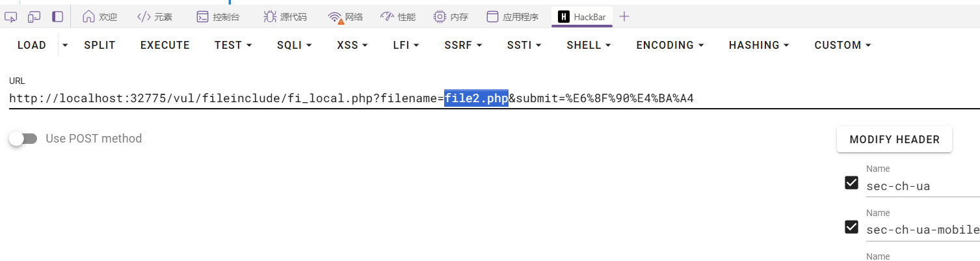The width and height of the screenshot is (980, 261).
Task: Switch to the HackBar tab
Action: (x=582, y=17)
